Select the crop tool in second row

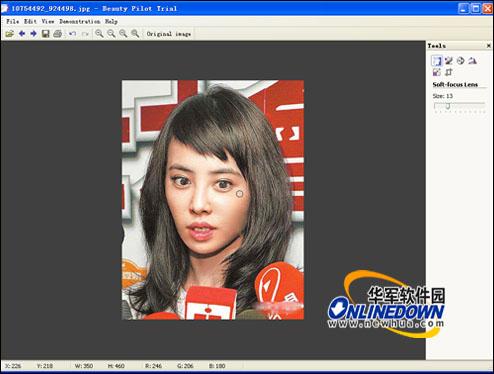click(449, 72)
